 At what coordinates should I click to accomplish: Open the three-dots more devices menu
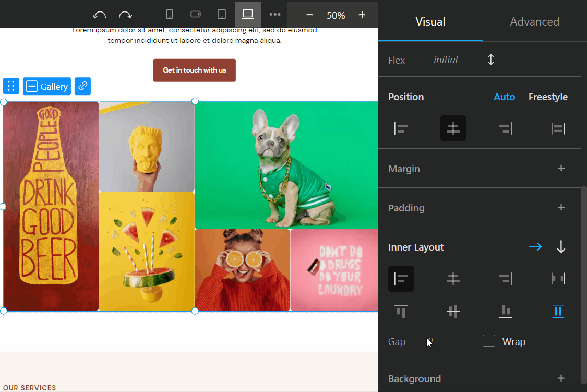coord(275,15)
